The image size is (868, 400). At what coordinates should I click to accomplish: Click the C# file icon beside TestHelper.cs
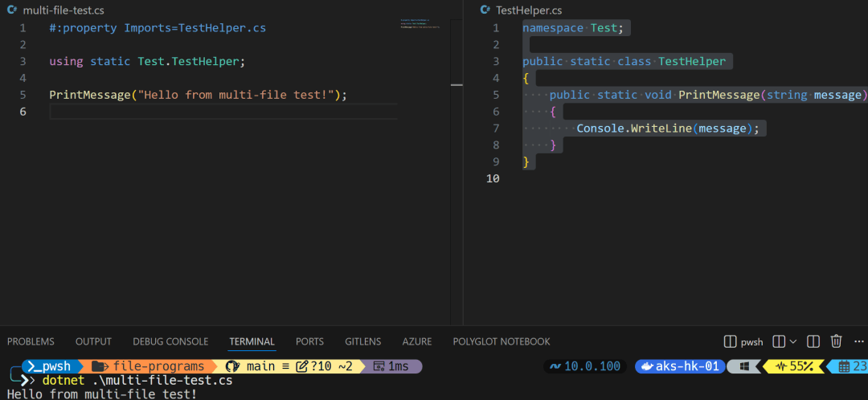coord(485,10)
